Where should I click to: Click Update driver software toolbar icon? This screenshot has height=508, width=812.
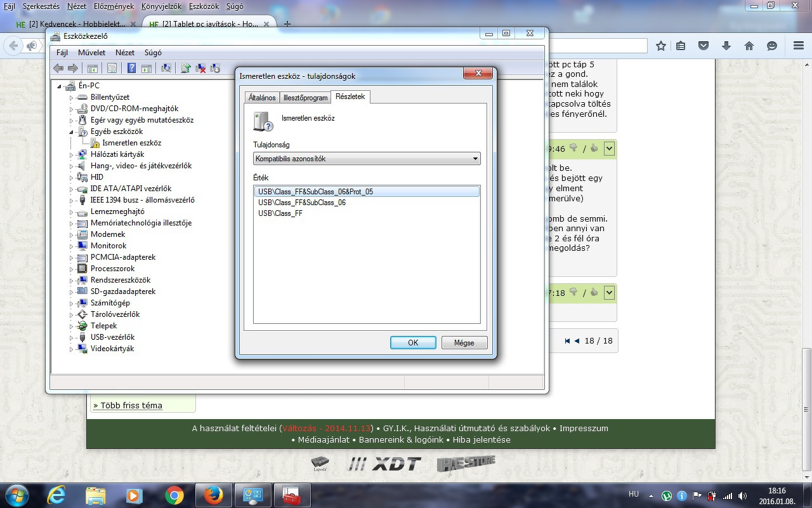[186, 68]
